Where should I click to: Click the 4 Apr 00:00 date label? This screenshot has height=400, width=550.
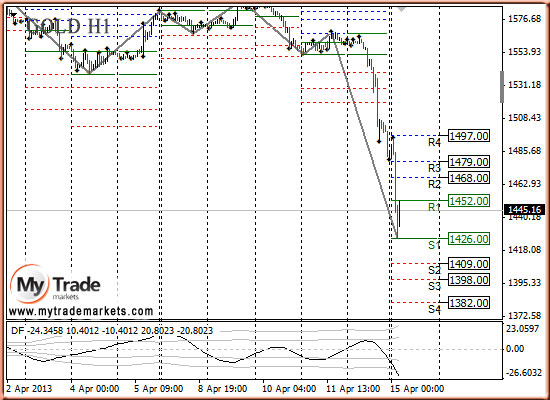tap(94, 389)
